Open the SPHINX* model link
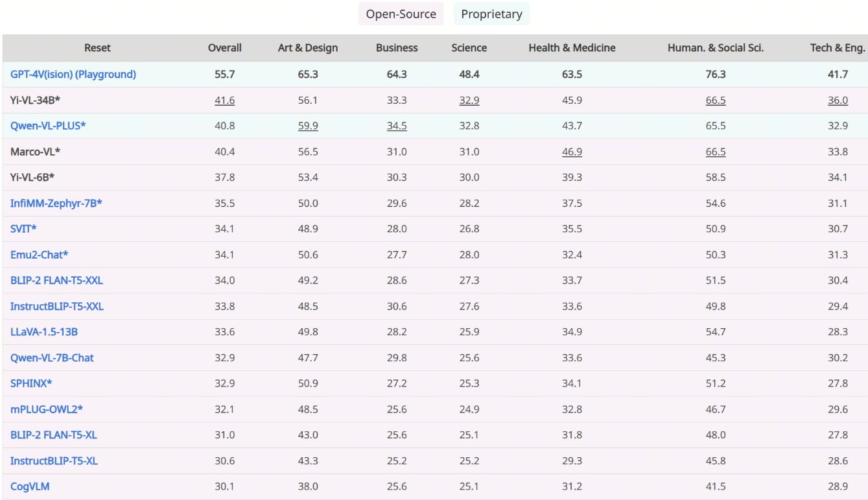Image resolution: width=868 pixels, height=500 pixels. [31, 383]
